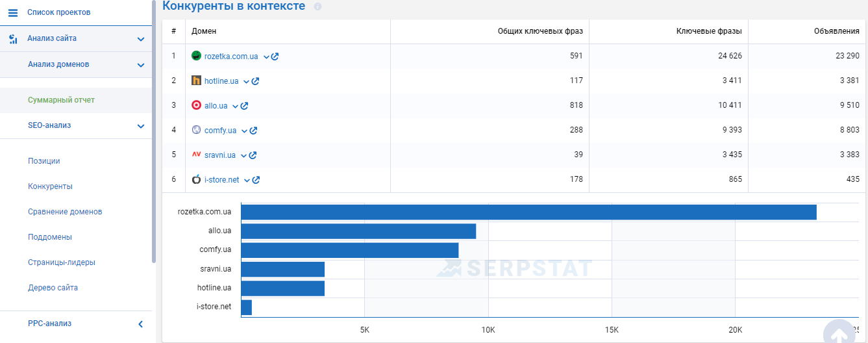This screenshot has width=868, height=343.
Task: Click the 865 key phrases value
Action: [x=735, y=179]
